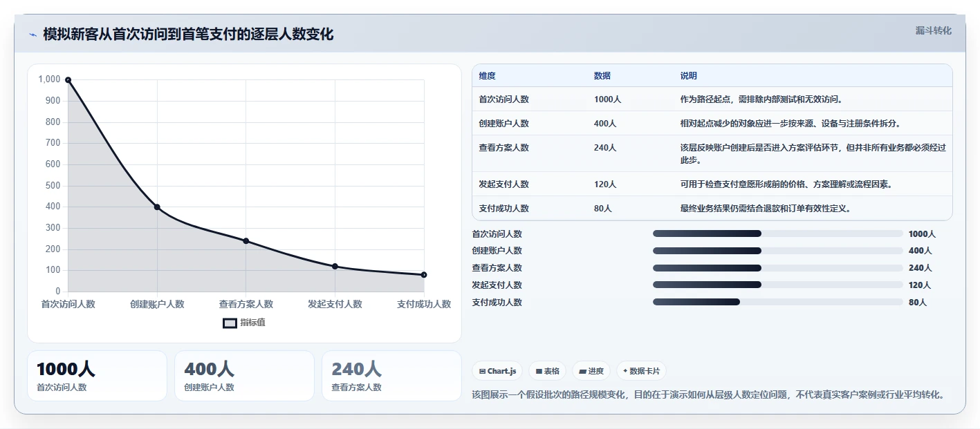Screen dimensions: 980x429
Task: Toggle the 指标值 legend label
Action: click(252, 323)
